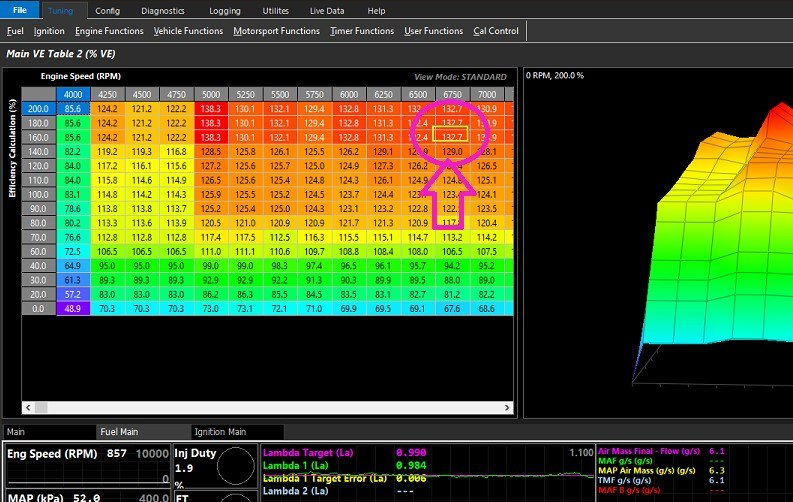Click the table's left scroll arrow
The width and height of the screenshot is (793, 502).
coord(28,407)
